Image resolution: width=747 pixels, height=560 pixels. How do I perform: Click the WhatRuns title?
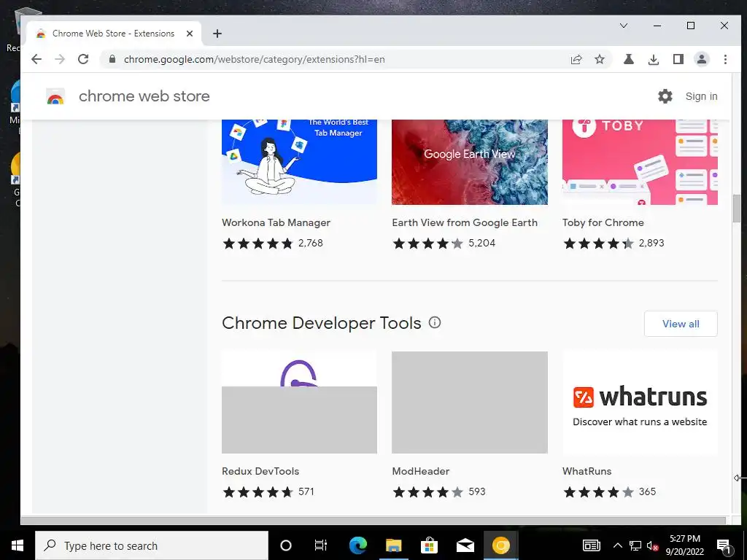587,471
